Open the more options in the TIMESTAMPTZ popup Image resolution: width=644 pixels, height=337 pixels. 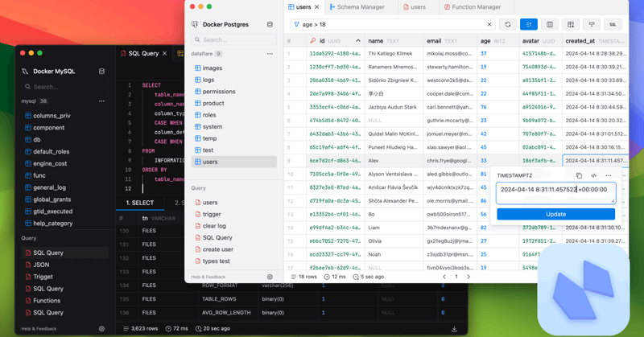[x=609, y=175]
